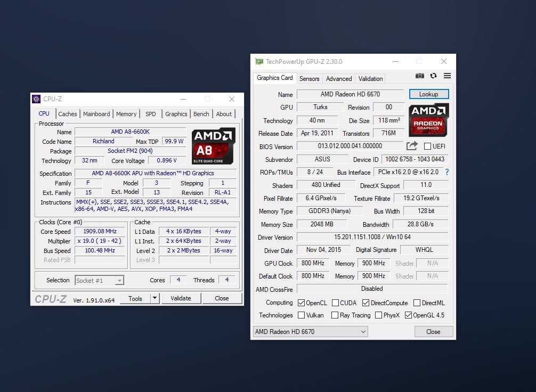Click the GPU-Z title bar icon
Viewport: 536px width, 392px height.
point(259,62)
